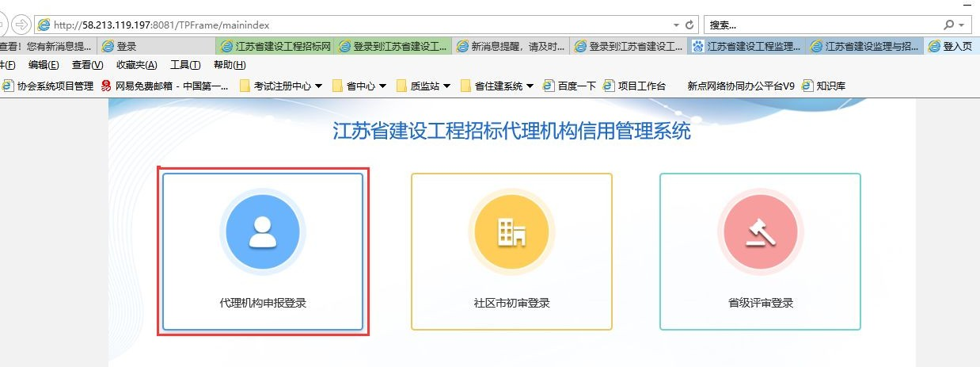Switch to the 新消息提醒，请及时 tab
This screenshot has width=980, height=367.
tap(511, 47)
